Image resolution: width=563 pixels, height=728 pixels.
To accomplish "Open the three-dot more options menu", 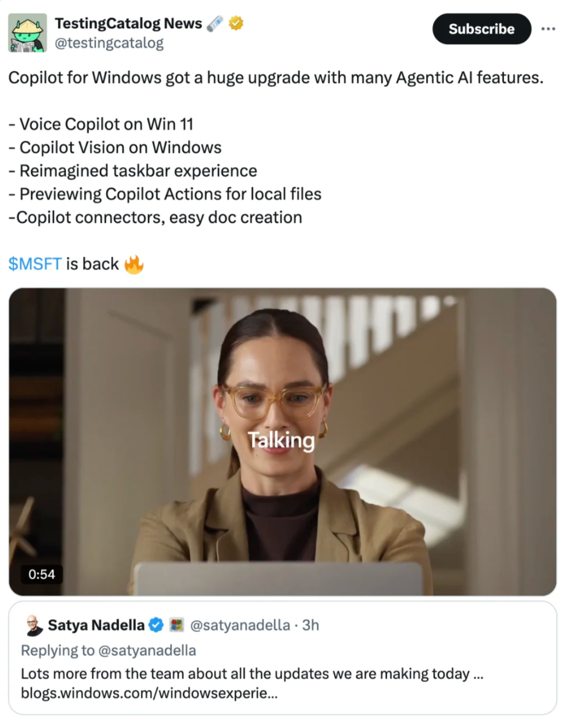I will point(547,29).
